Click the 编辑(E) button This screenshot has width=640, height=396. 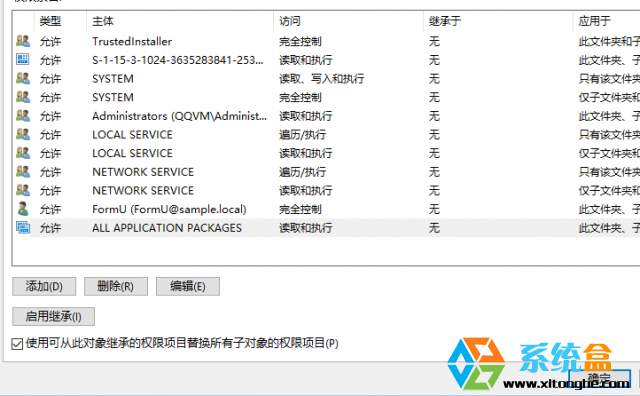pos(188,286)
